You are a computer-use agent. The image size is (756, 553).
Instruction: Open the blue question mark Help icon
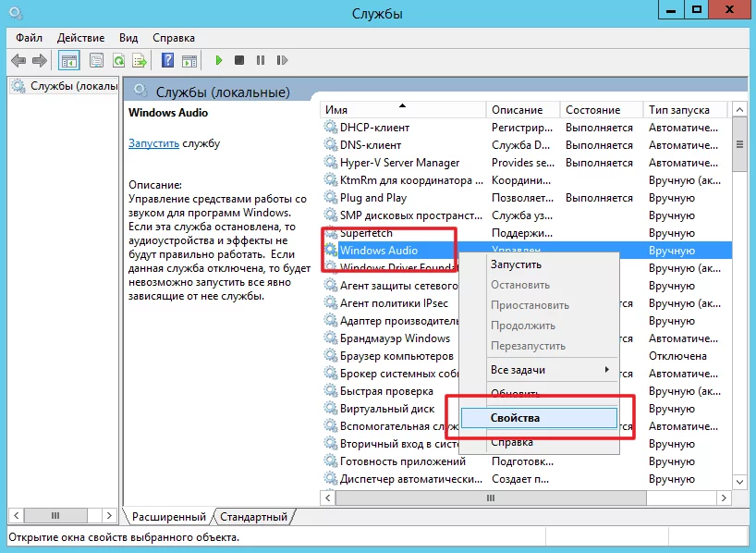167,60
